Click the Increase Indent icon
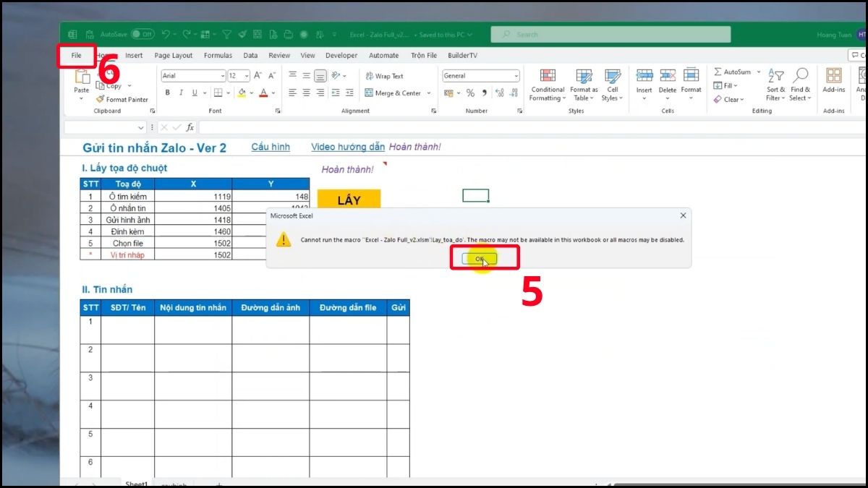868x488 pixels. click(348, 93)
